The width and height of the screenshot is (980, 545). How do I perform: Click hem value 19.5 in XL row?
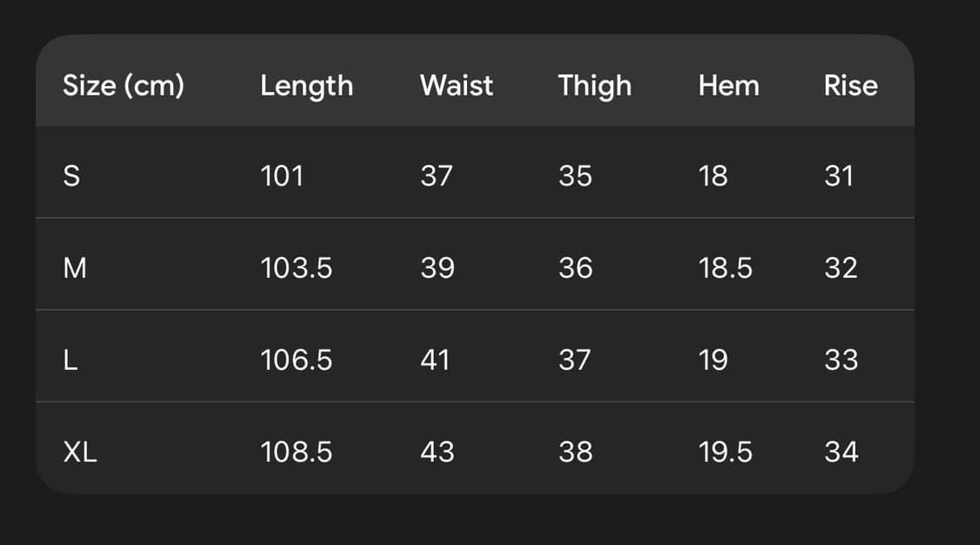[726, 452]
